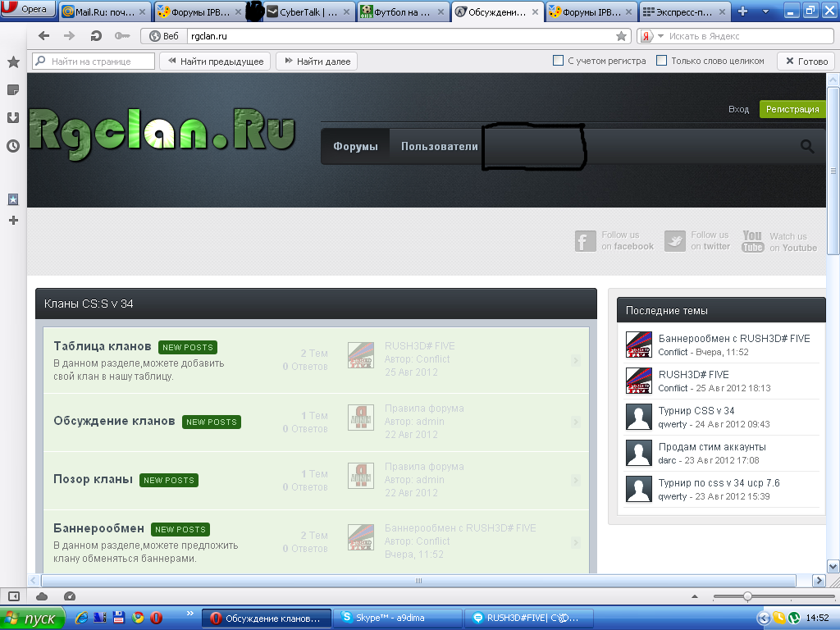Open history clock icon in sidebar
The image size is (840, 630).
(13, 146)
